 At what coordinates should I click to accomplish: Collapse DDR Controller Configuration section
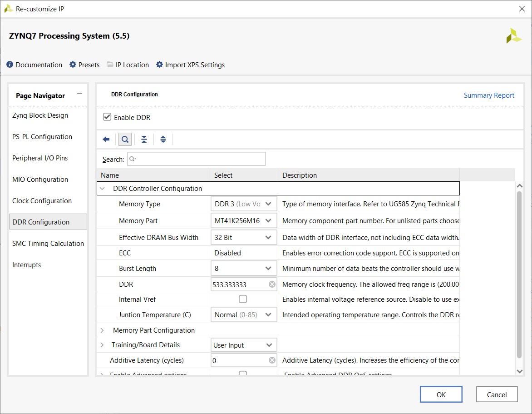click(102, 189)
